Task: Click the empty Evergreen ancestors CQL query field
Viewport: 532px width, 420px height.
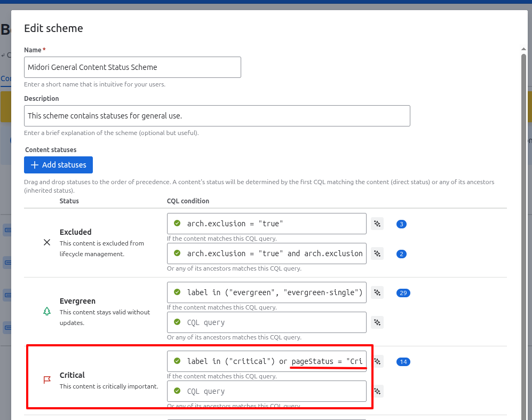Action: pyautogui.click(x=267, y=322)
